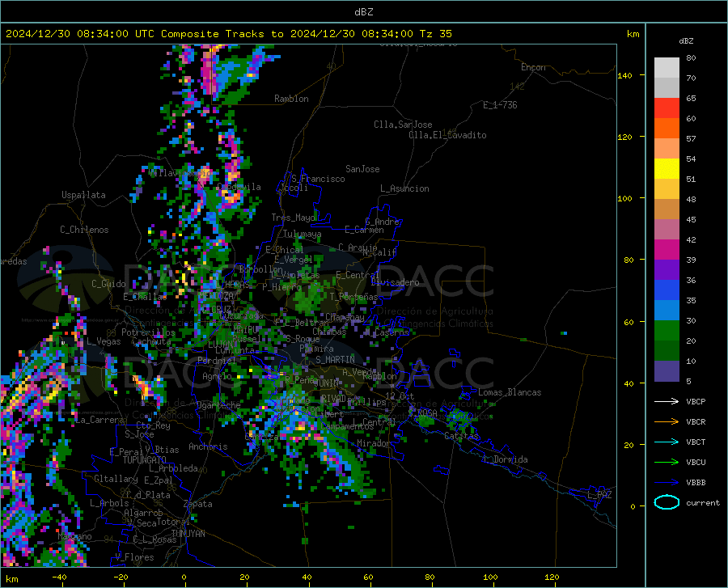Click the Tulumaya map label
The height and width of the screenshot is (588, 728).
click(x=302, y=234)
